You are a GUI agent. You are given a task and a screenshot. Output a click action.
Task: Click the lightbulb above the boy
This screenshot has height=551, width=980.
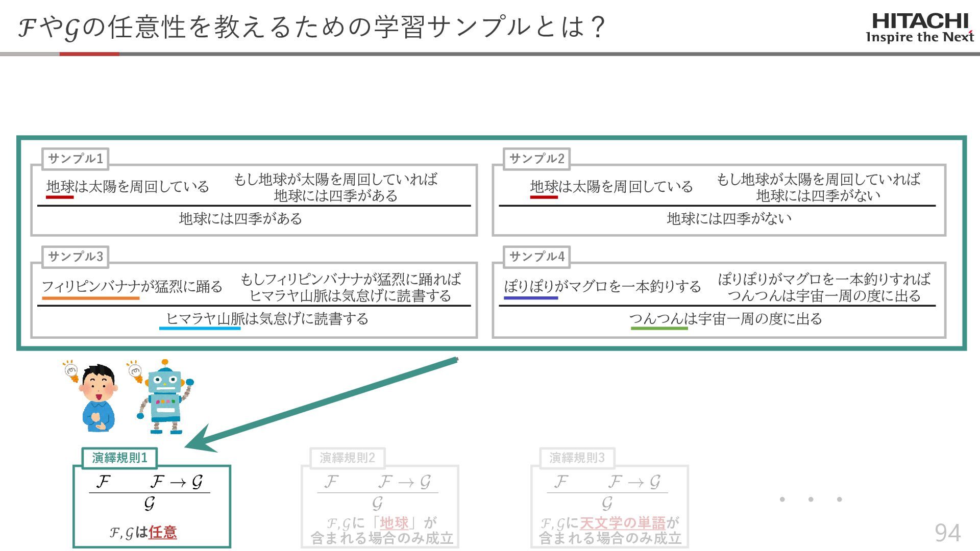(71, 371)
